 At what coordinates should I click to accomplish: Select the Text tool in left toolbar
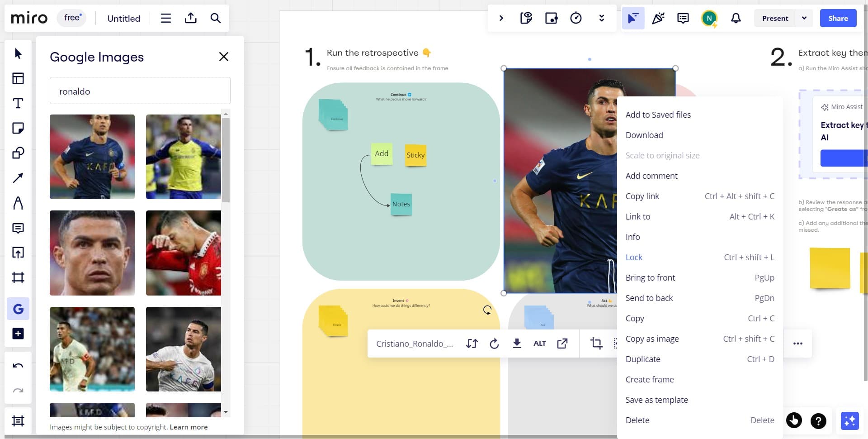pos(18,103)
